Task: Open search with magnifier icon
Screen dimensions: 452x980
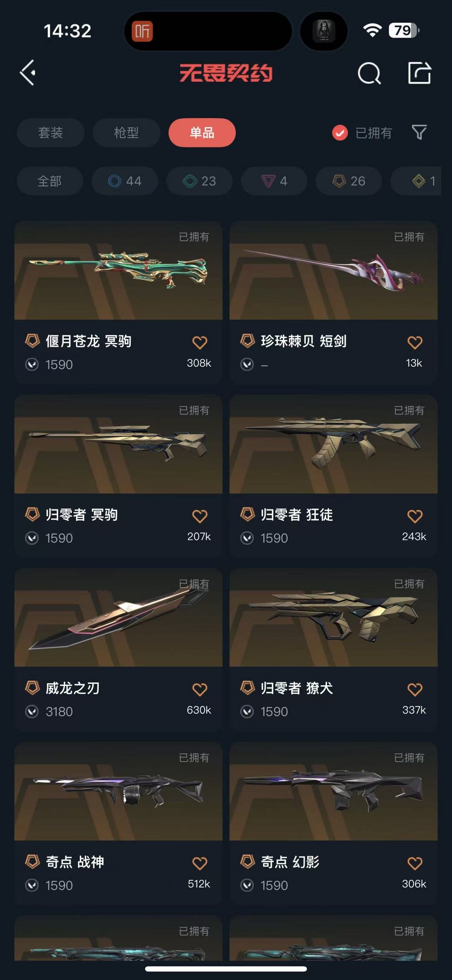Action: 369,73
